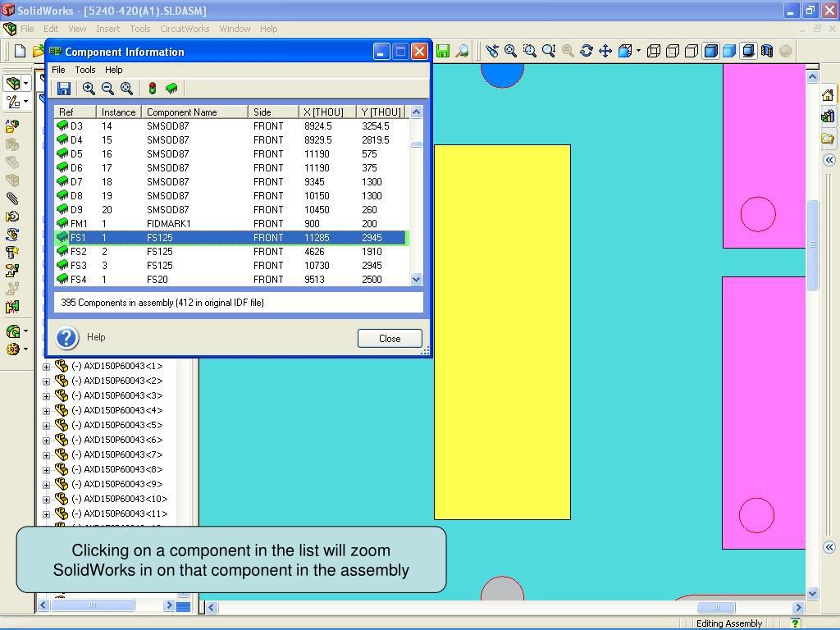
Task: Toggle Wireframe display style
Action: click(654, 51)
